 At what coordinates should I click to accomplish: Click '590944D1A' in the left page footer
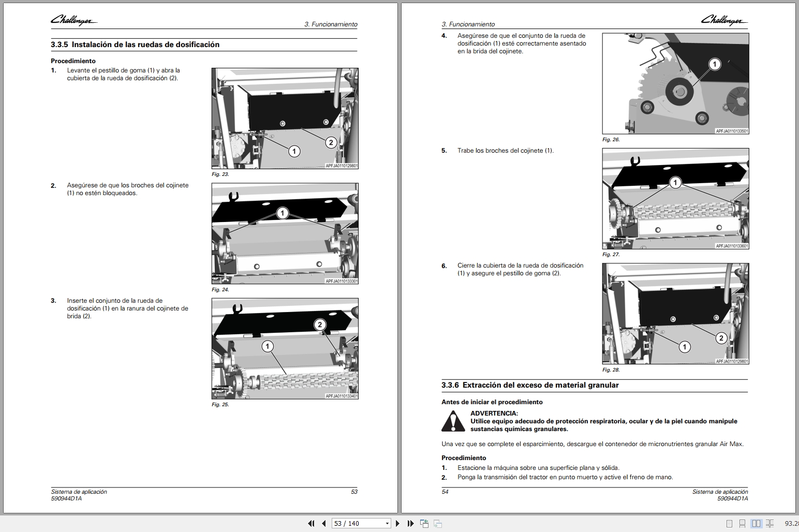pos(66,499)
